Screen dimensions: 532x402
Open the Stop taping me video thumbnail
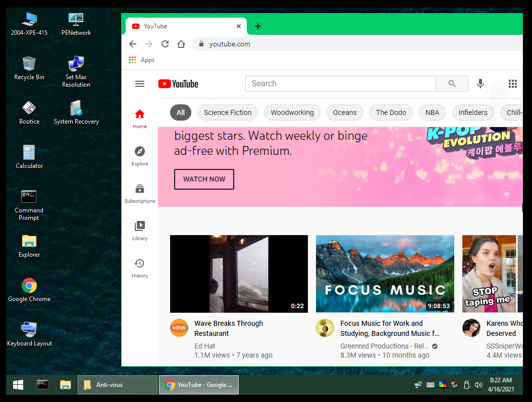click(492, 274)
